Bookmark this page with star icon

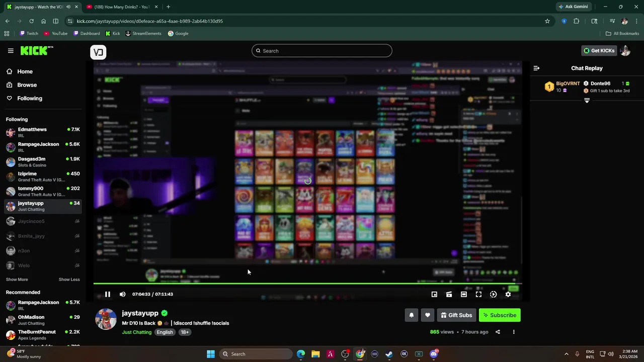pos(547,21)
